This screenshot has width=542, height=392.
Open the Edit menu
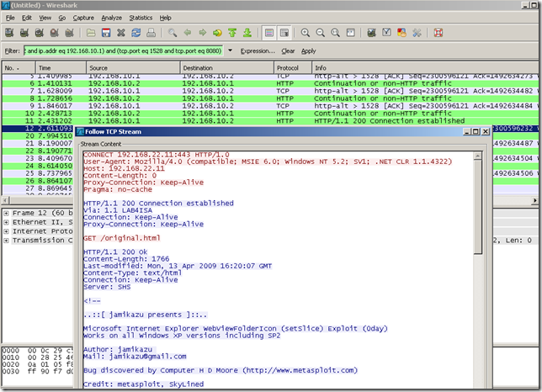[27, 18]
